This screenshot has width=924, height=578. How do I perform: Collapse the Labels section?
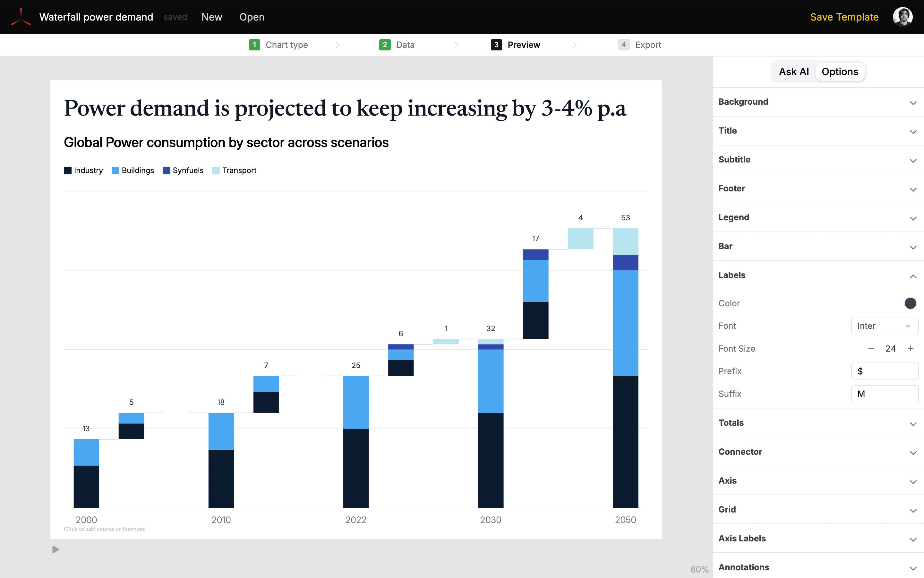click(x=818, y=275)
